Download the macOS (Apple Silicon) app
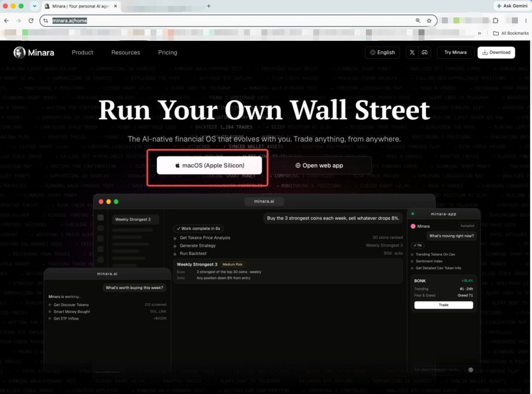The image size is (532, 394). click(x=209, y=165)
